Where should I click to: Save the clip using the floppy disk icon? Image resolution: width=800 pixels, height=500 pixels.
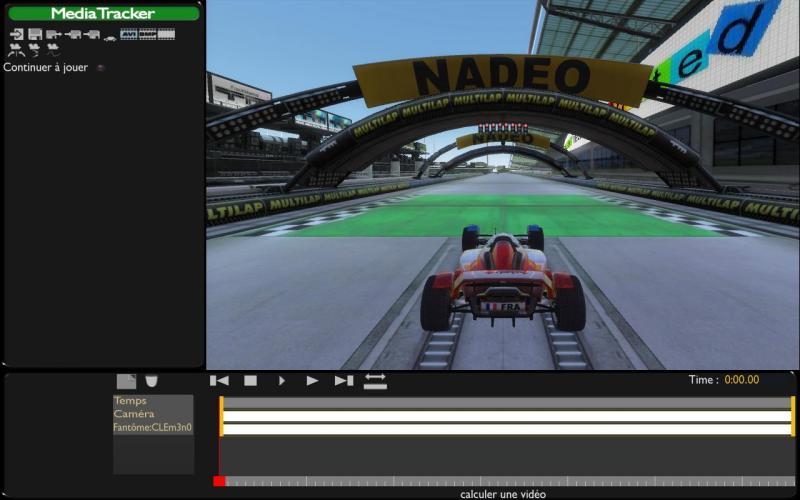pos(35,34)
